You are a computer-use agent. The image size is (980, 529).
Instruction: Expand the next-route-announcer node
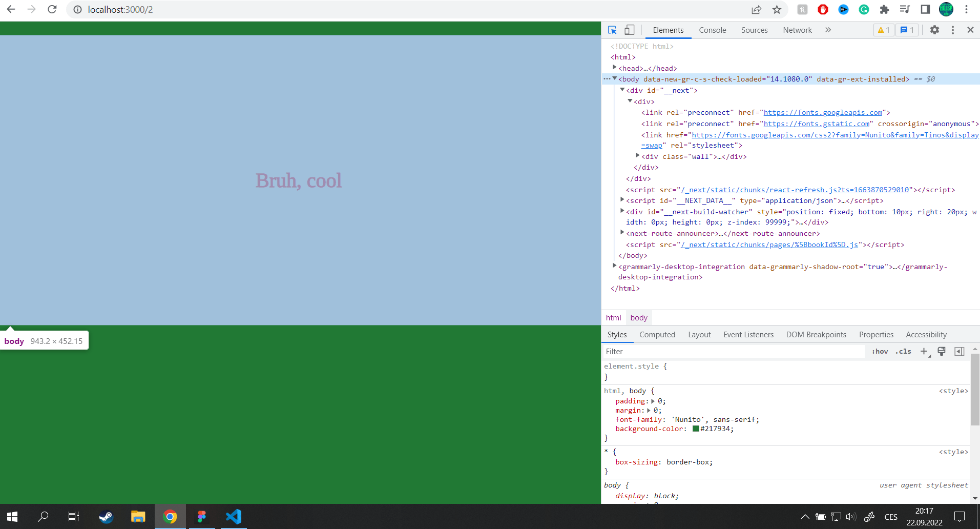tap(622, 233)
